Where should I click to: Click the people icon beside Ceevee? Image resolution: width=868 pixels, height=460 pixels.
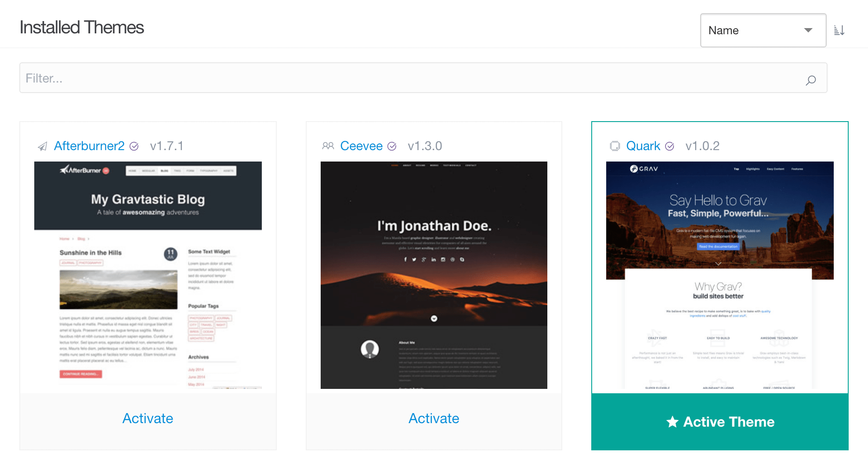click(x=328, y=146)
